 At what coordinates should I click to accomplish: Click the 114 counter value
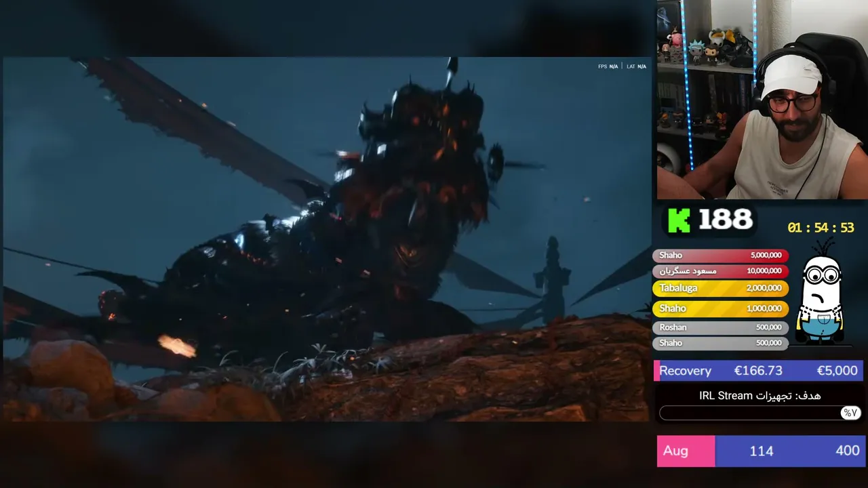[762, 451]
